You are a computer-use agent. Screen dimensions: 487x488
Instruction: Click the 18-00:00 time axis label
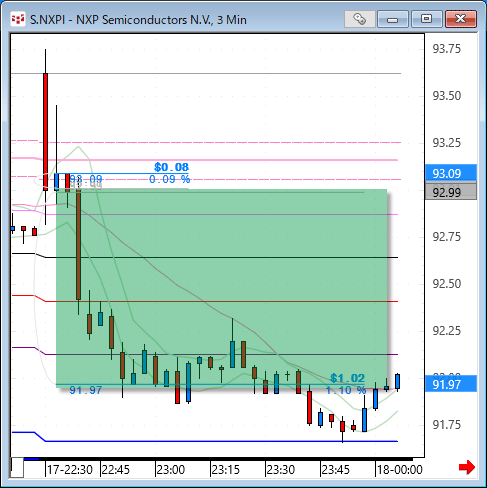399,470
